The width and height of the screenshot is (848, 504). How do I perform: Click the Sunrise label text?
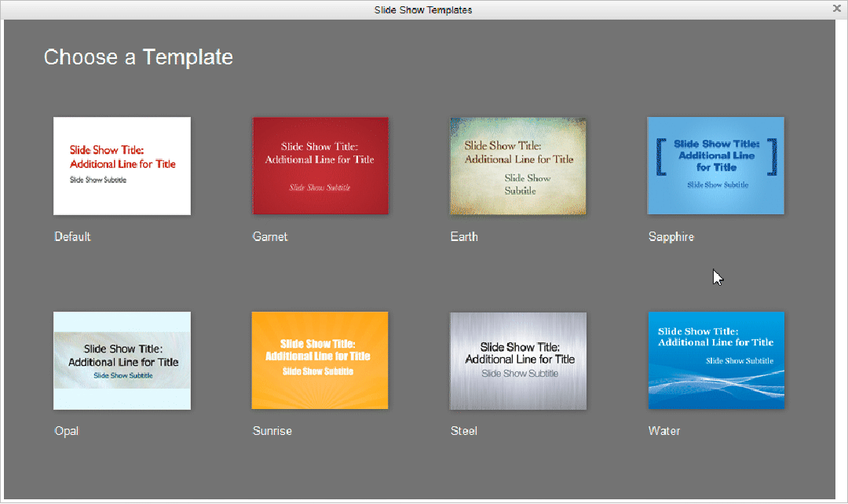(x=272, y=431)
